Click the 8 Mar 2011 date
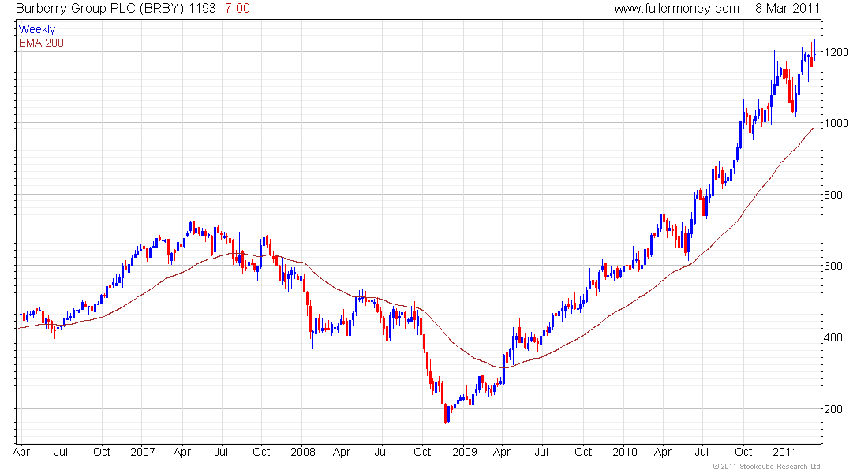This screenshot has height=473, width=868. [788, 9]
